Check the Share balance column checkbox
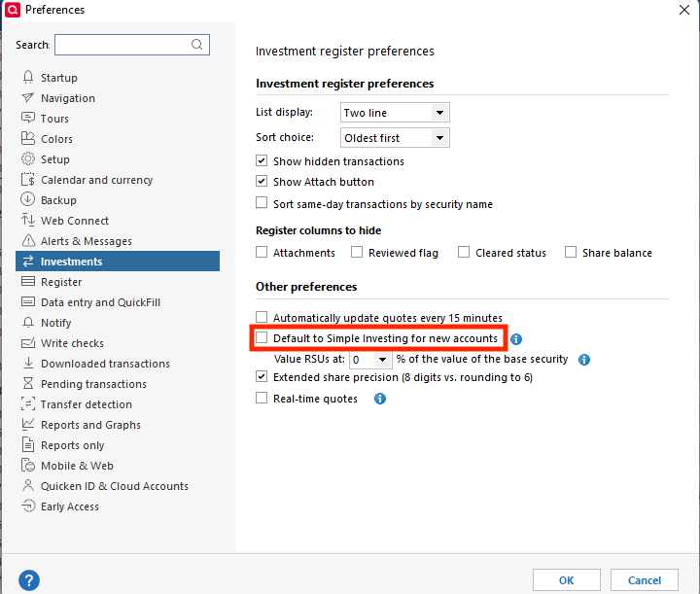Image resolution: width=700 pixels, height=594 pixels. tap(571, 252)
